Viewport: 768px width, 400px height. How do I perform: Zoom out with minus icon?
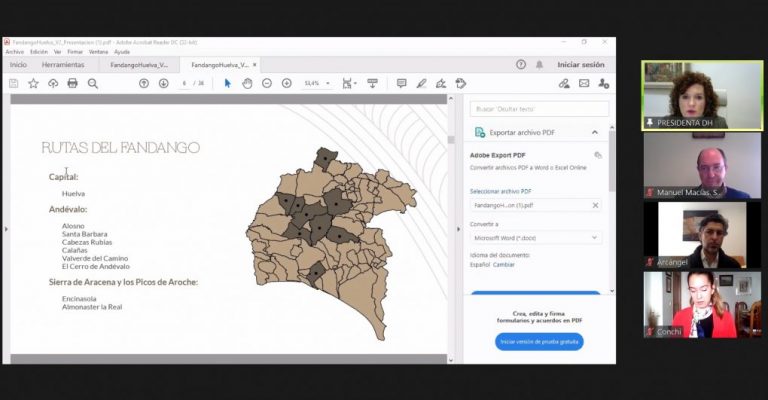(267, 83)
